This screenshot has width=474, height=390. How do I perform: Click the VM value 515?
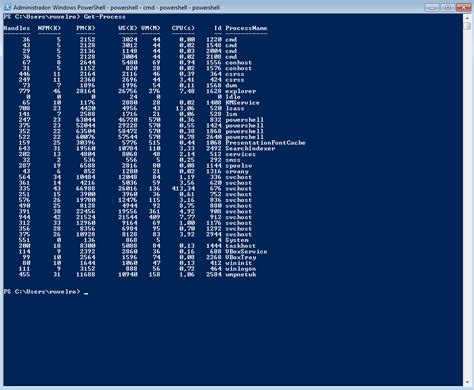154,143
